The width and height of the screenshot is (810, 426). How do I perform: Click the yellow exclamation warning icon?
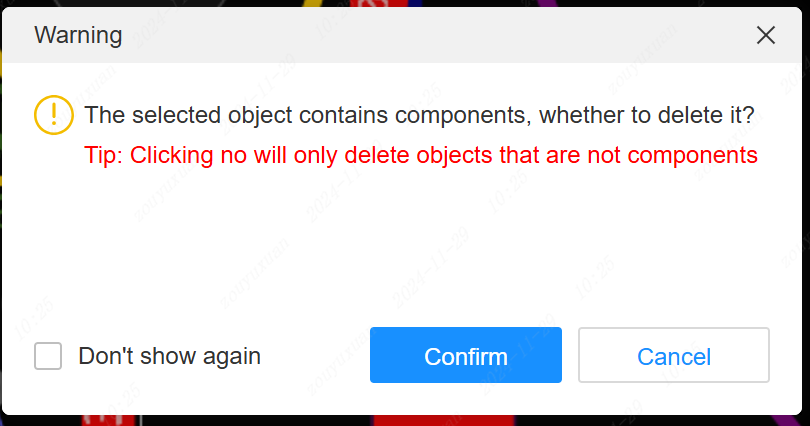(53, 115)
